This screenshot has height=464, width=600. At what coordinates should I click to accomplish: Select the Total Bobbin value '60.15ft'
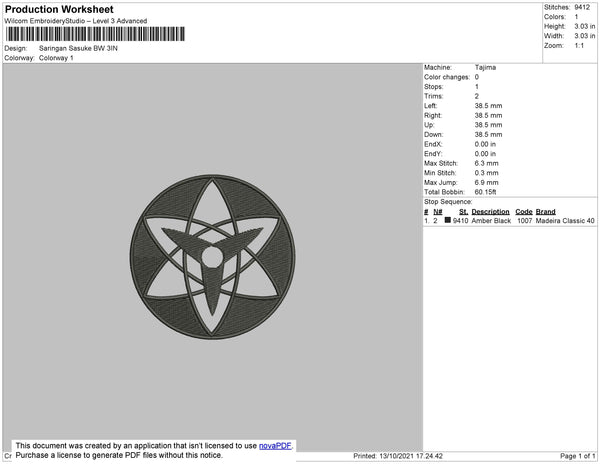485,192
